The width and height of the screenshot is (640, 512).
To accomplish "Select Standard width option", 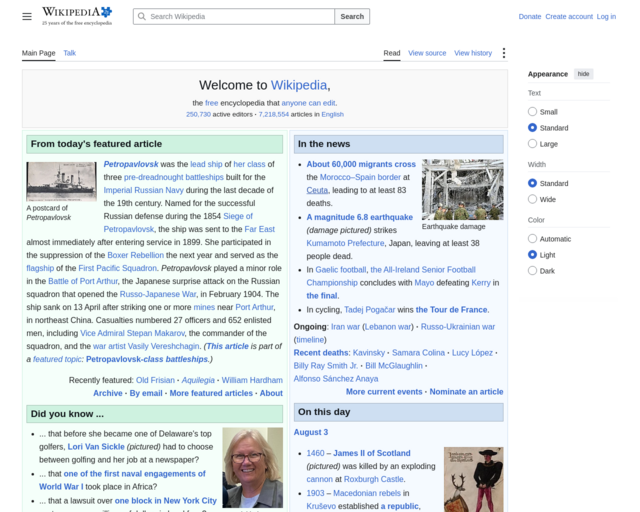I will (x=532, y=183).
